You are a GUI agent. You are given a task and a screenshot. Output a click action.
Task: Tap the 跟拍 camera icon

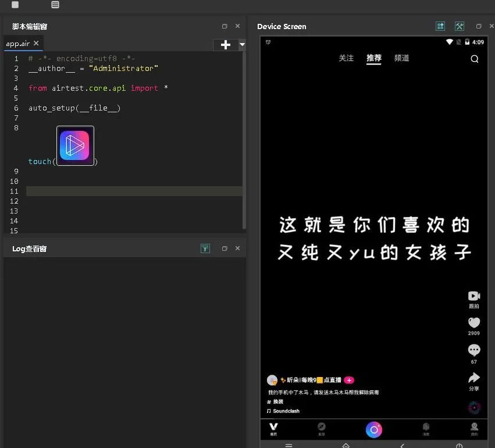point(474,296)
